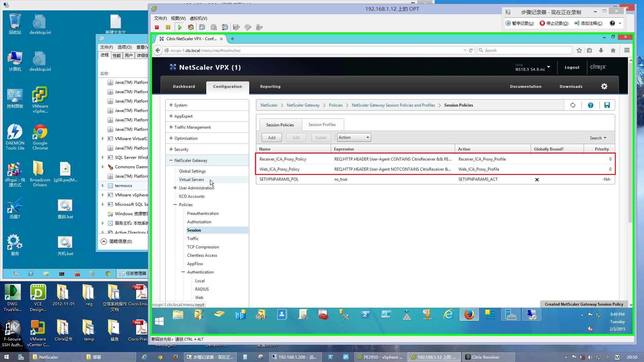Screen dimensions: 644x362
Task: Select Web_ICA_Proxy_Policy row
Action: pos(435,169)
